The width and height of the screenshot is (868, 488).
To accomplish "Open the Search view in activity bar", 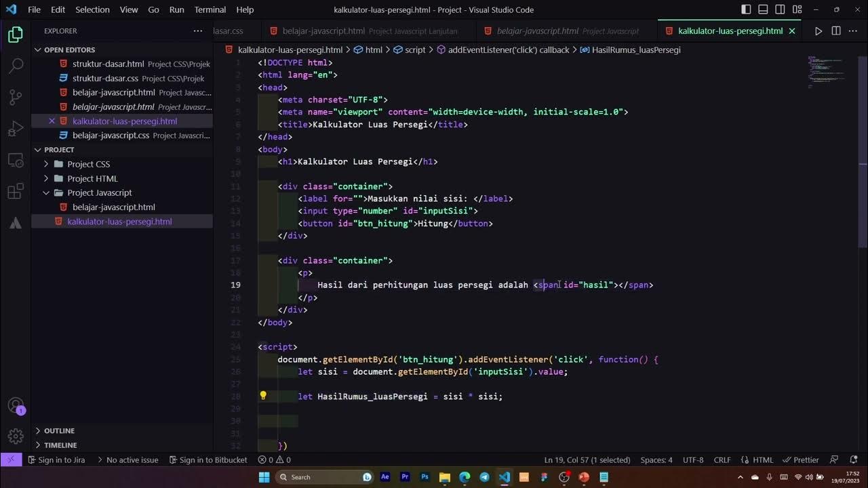I will (16, 66).
